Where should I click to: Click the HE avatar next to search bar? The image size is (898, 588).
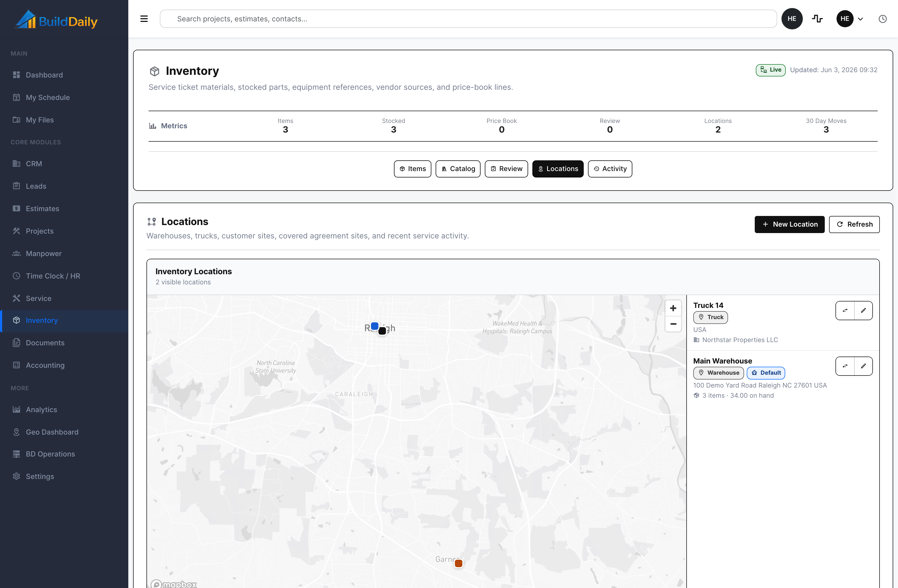pos(792,19)
